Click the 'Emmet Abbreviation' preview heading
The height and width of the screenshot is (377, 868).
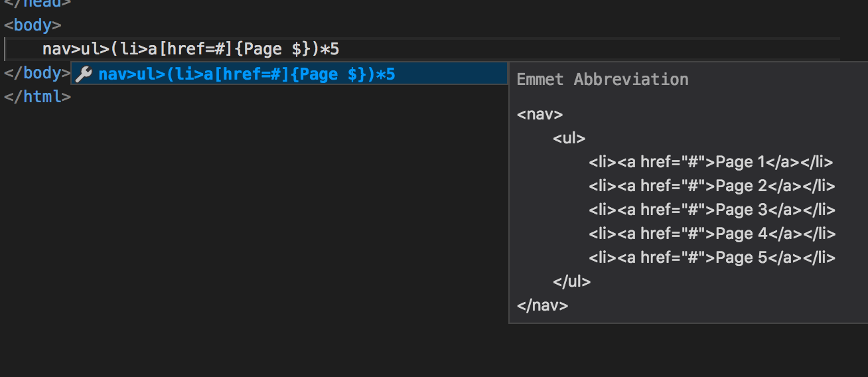603,80
